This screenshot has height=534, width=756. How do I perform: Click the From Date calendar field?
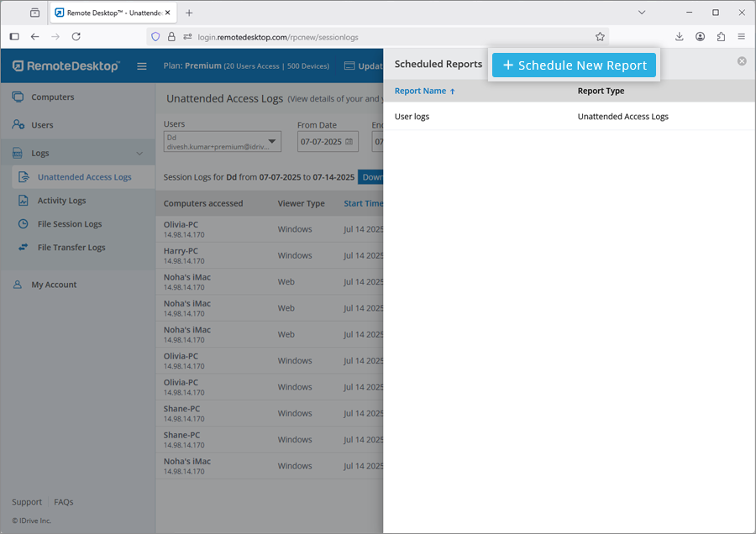pyautogui.click(x=327, y=142)
